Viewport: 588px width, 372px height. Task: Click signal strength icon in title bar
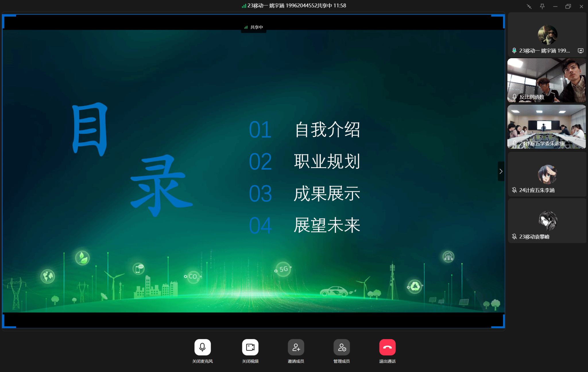click(x=244, y=6)
